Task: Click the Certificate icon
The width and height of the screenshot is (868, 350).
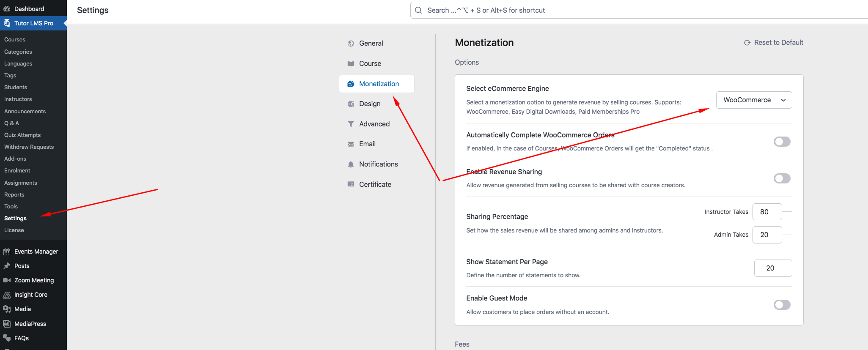Action: click(x=351, y=184)
